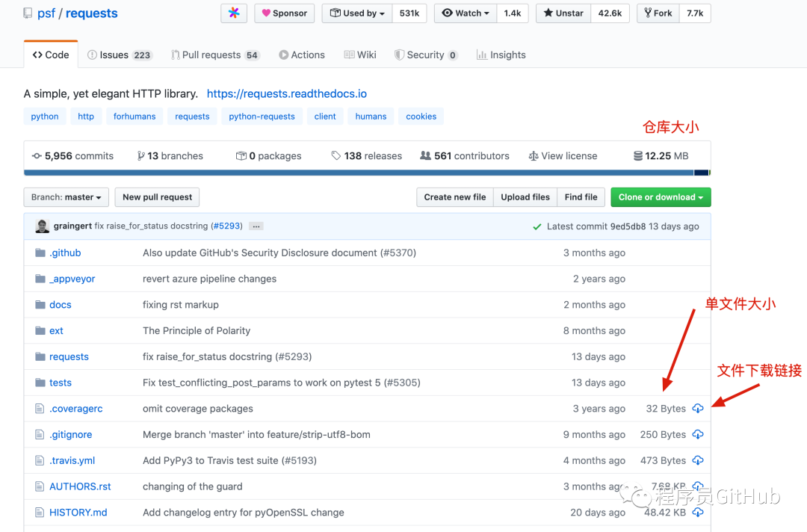Open the requests.readthedocs.io link
The height and width of the screenshot is (532, 807).
[x=287, y=93]
